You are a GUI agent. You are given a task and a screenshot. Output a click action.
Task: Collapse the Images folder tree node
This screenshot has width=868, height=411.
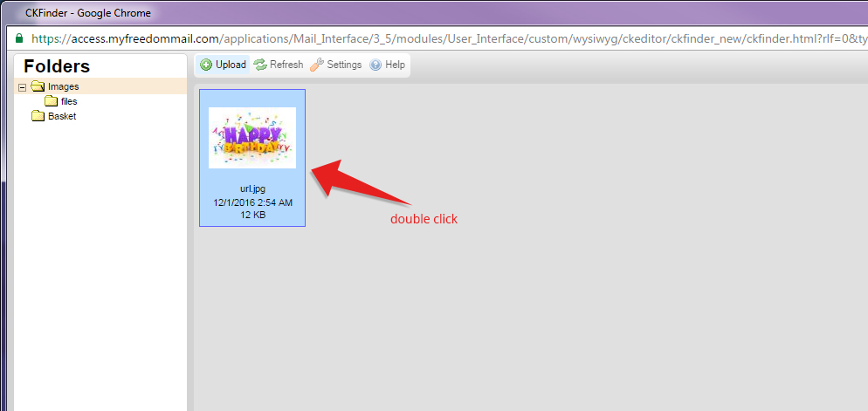[22, 87]
